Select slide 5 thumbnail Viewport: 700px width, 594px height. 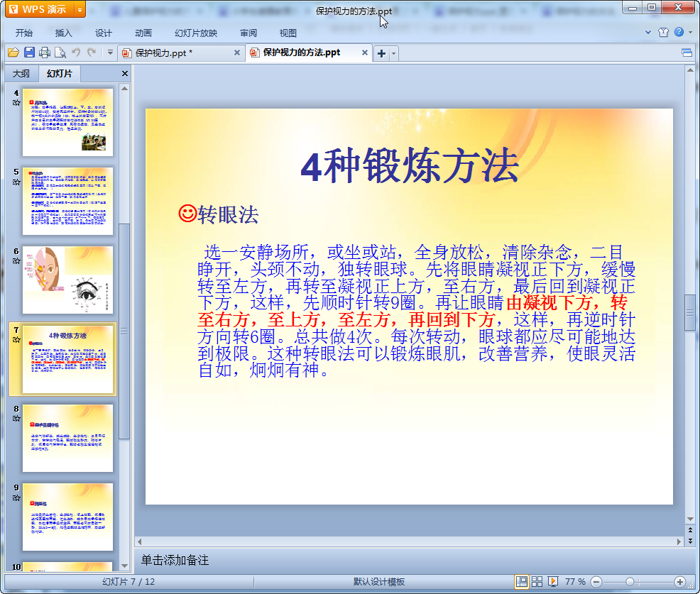tap(68, 202)
